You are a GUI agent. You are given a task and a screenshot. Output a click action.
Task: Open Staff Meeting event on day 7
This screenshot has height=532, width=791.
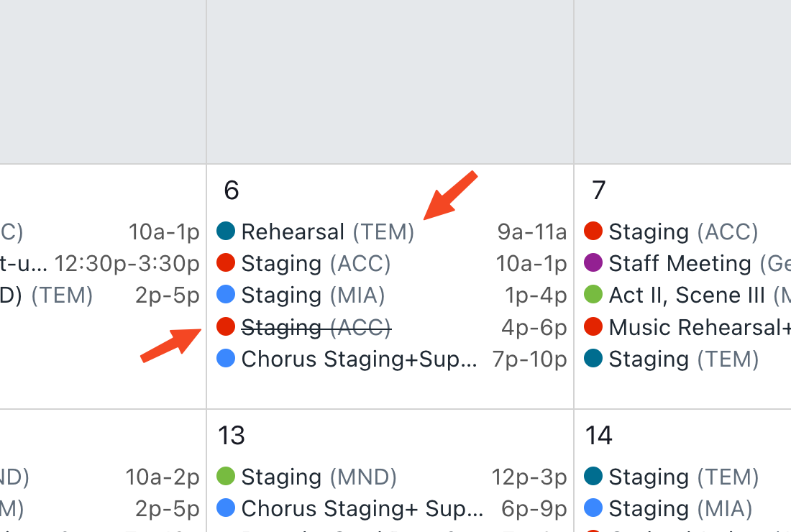pos(687,263)
